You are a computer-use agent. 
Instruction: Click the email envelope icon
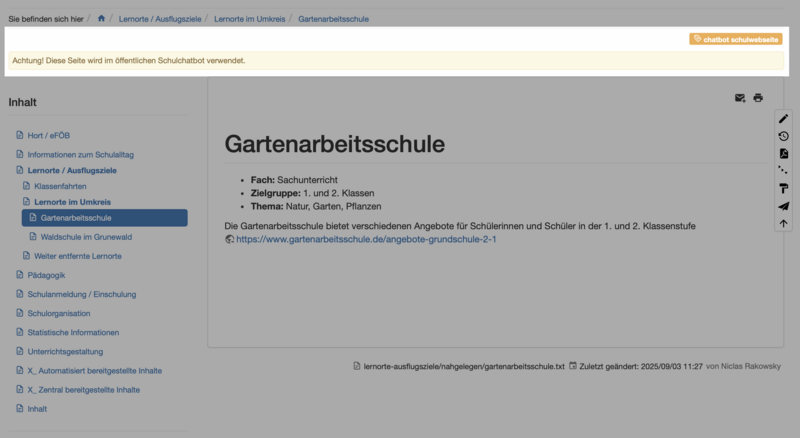point(740,98)
